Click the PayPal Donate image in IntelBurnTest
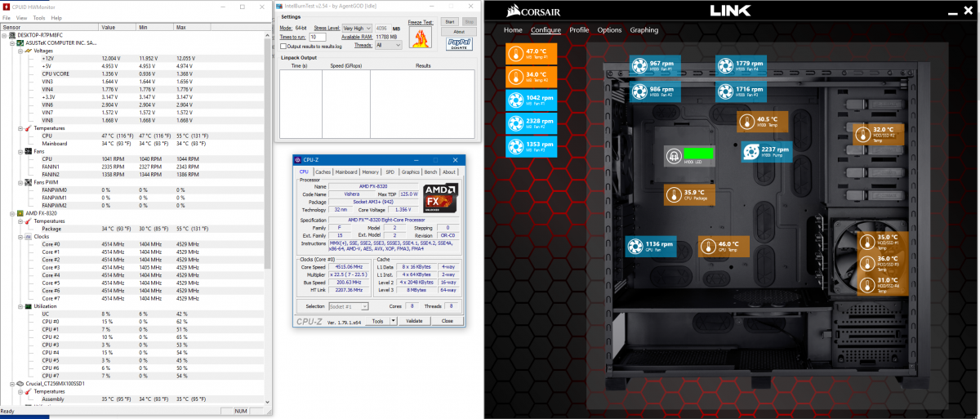Screen dimensions: 980x419 461,44
